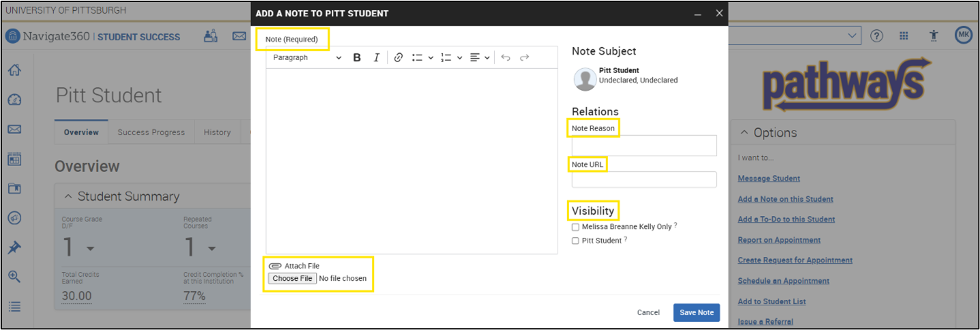This screenshot has height=330, width=980.
Task: Click the Credit Completion value 77%
Action: pyautogui.click(x=194, y=296)
